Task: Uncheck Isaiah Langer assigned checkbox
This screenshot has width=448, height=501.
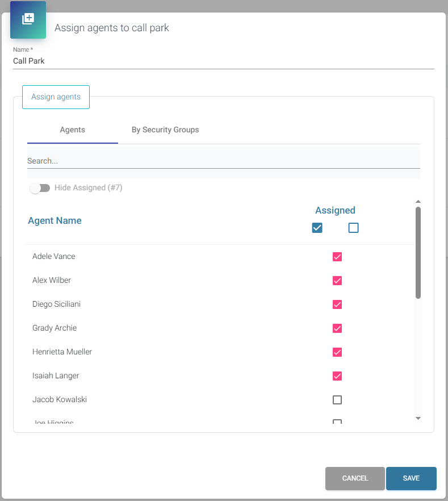Action: 337,376
